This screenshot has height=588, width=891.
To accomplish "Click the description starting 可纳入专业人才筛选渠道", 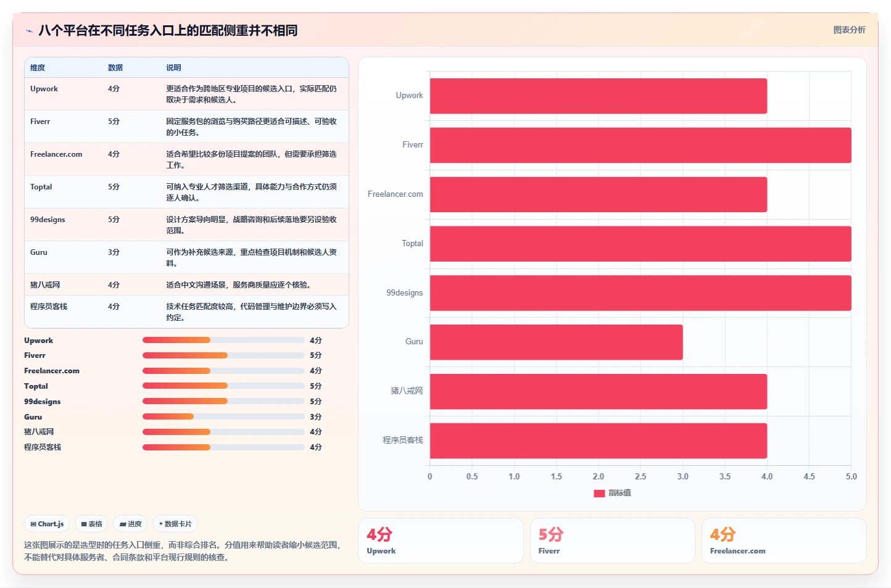I will coord(251,193).
